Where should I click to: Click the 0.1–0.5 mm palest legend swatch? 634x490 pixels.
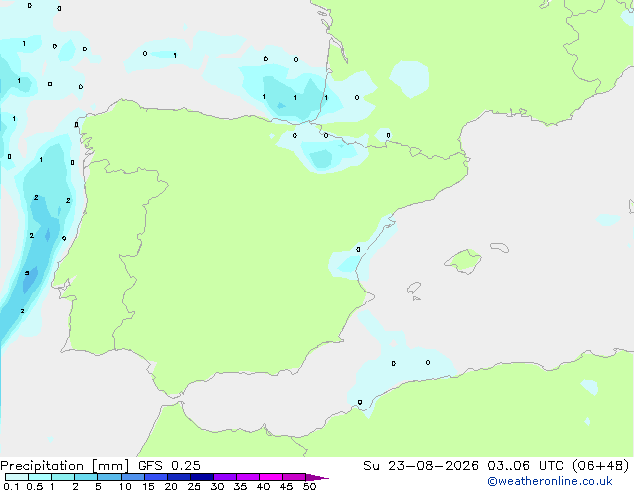click(17, 477)
